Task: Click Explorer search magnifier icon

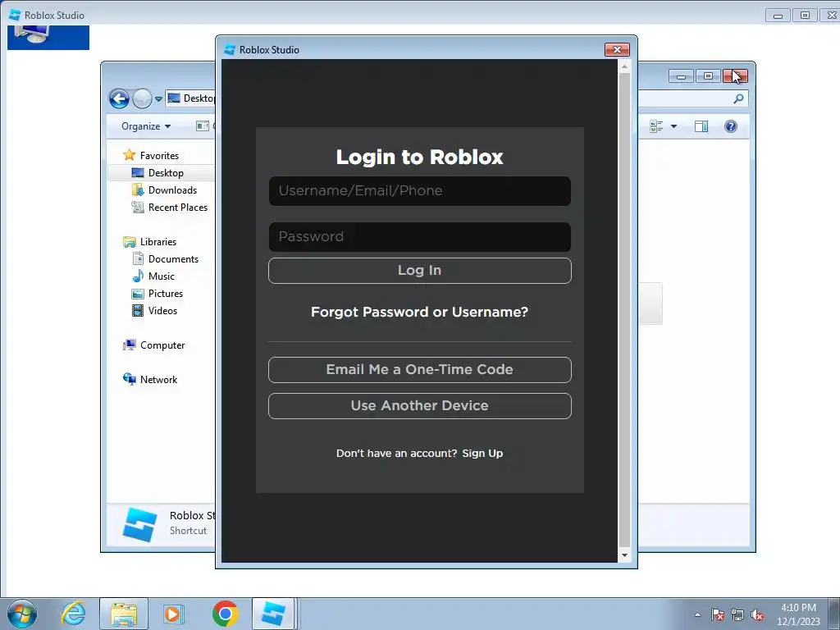Action: tap(738, 98)
